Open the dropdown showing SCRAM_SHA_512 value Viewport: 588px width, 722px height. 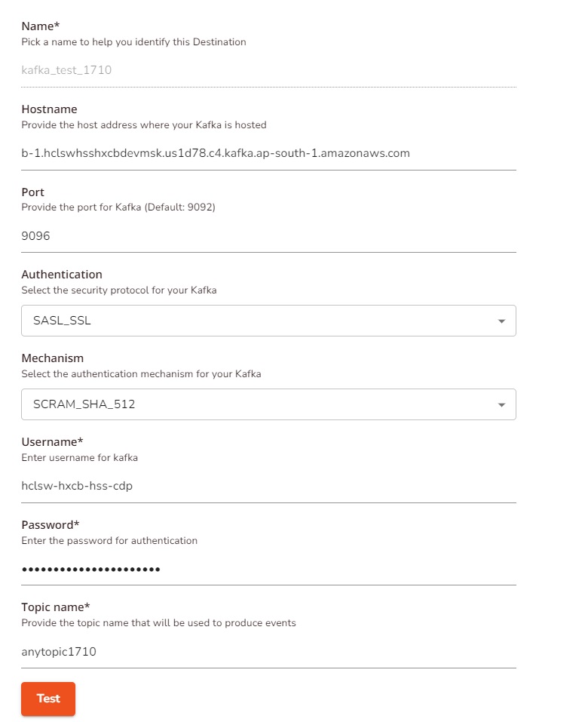click(x=268, y=404)
